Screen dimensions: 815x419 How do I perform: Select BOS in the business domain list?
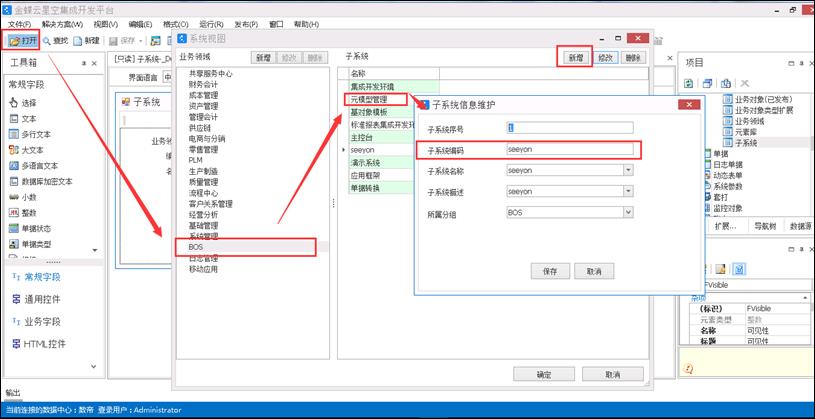(x=245, y=245)
